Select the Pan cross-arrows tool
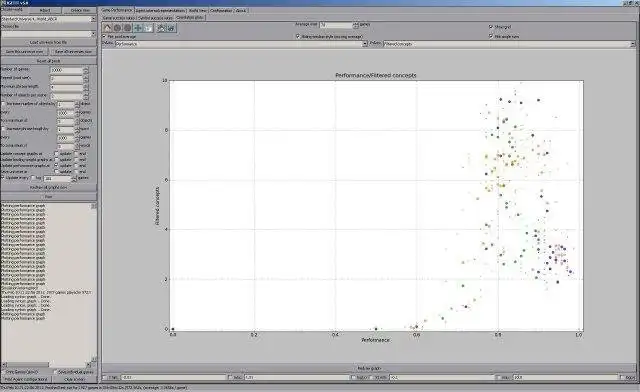Image resolution: width=640 pixels, height=392 pixels. [138, 28]
